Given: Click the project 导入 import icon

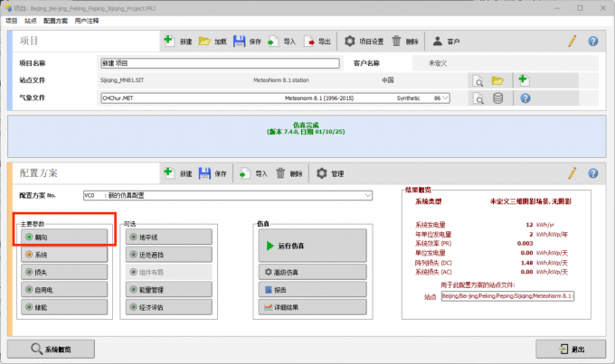Looking at the screenshot, I should (x=273, y=42).
